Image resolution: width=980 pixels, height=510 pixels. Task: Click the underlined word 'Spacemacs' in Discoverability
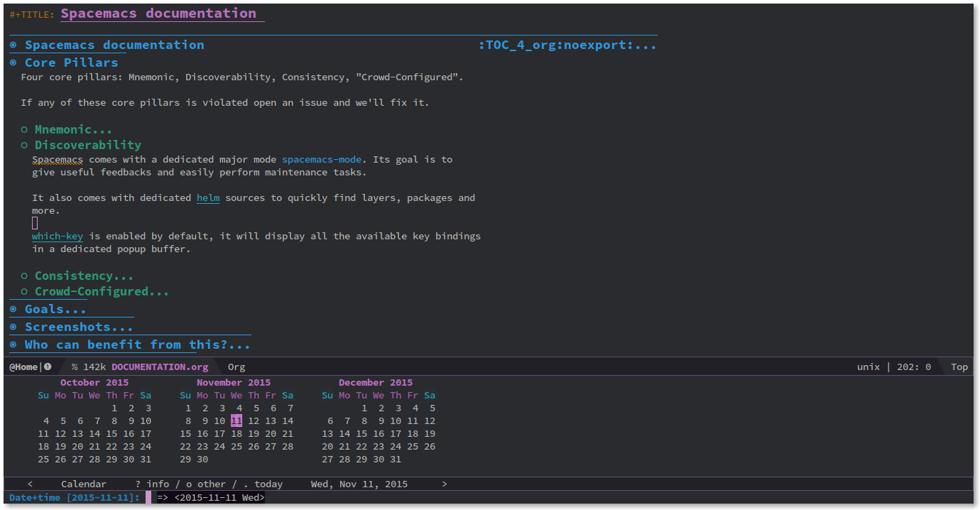[58, 159]
